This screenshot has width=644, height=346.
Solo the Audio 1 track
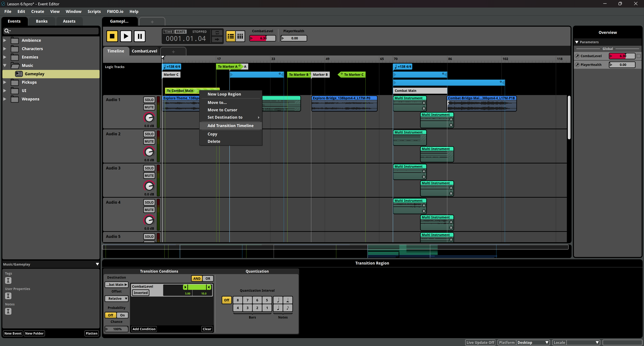pyautogui.click(x=149, y=100)
